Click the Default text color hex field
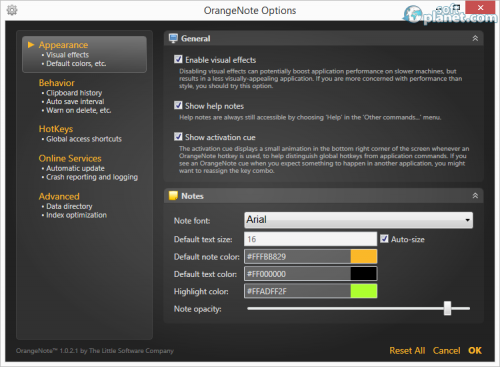This screenshot has width=500, height=367. [x=298, y=274]
